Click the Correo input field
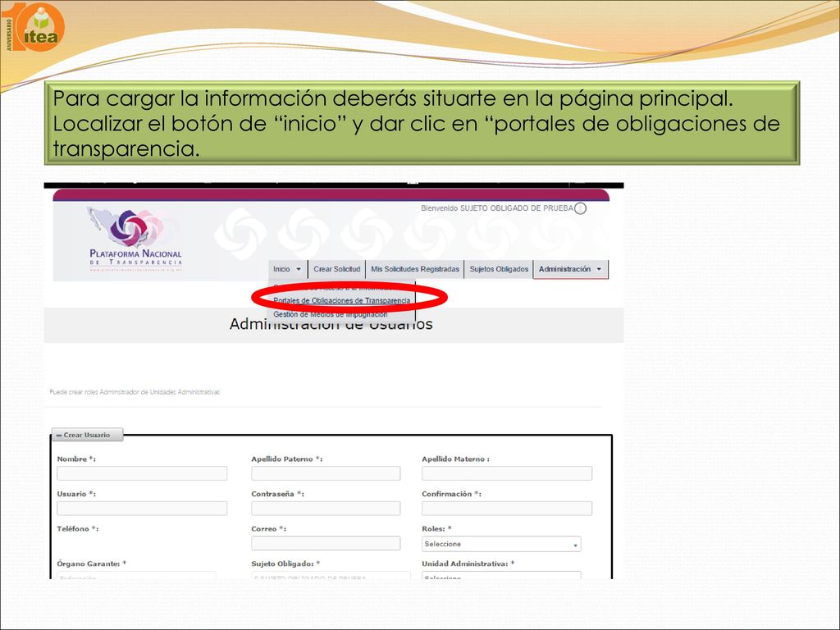This screenshot has height=630, width=840. point(326,543)
